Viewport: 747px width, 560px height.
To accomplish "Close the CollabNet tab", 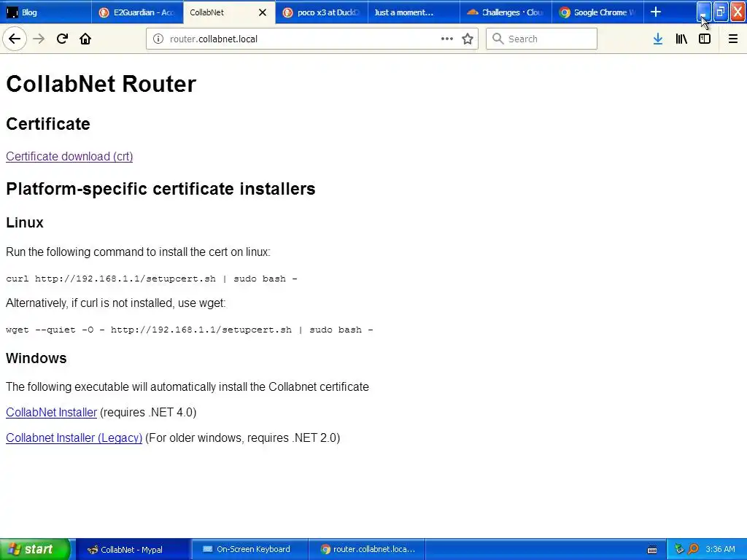I will [263, 12].
